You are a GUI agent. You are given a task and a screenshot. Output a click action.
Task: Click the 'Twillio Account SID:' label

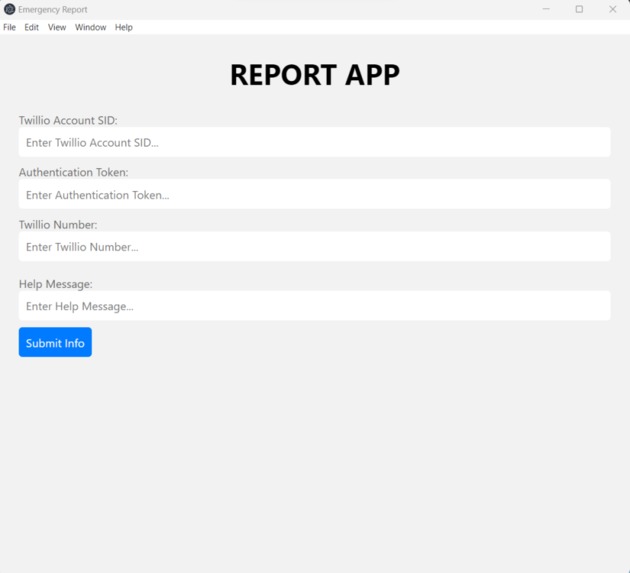pyautogui.click(x=68, y=121)
